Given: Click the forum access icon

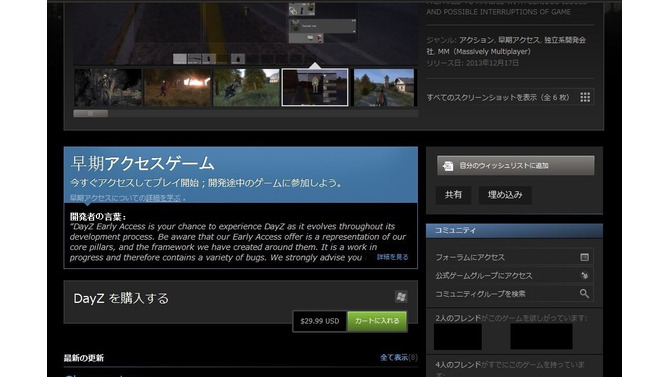Looking at the screenshot, I should 584,257.
